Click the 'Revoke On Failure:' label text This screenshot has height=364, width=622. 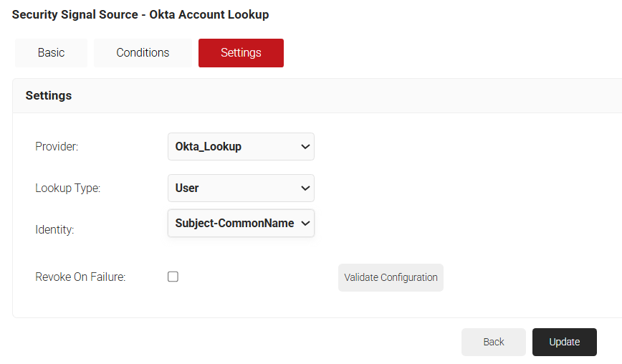80,277
